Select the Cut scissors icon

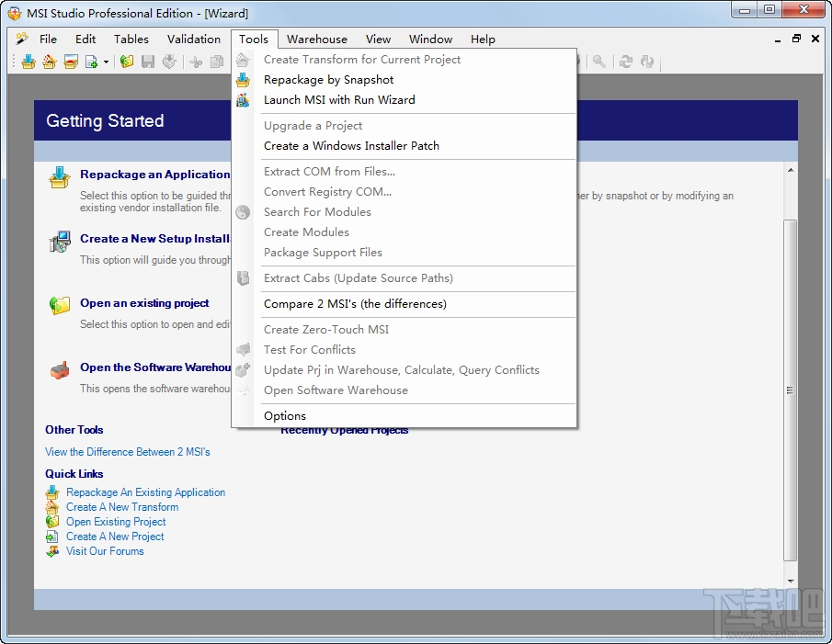[197, 62]
